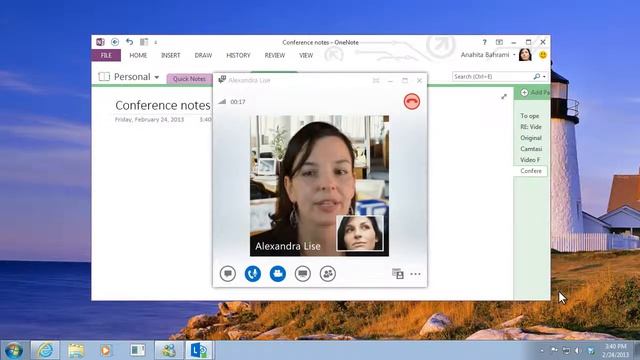Open the INSERT ribbon tab
The width and height of the screenshot is (640, 360).
point(171,55)
